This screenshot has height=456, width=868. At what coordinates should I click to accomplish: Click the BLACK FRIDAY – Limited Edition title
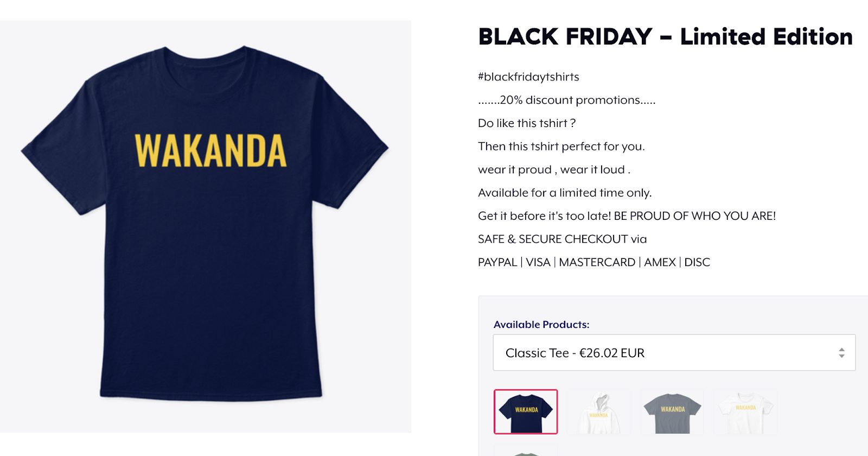pos(665,37)
